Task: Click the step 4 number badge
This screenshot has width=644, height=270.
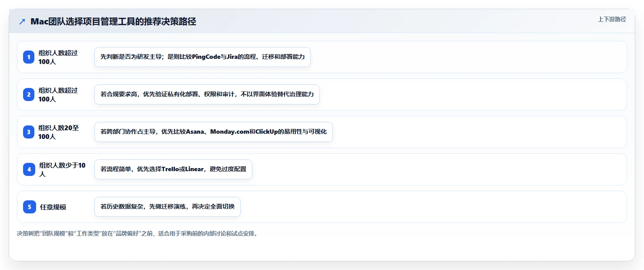Action: tap(29, 169)
